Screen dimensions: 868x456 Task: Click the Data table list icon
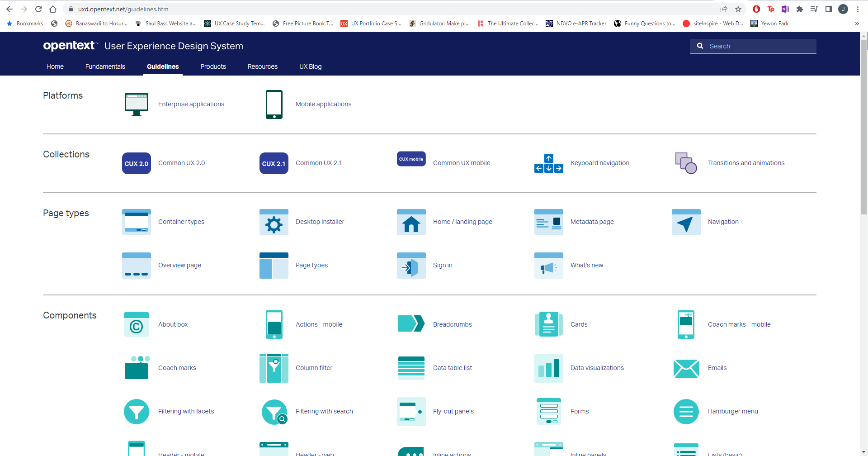click(x=411, y=368)
